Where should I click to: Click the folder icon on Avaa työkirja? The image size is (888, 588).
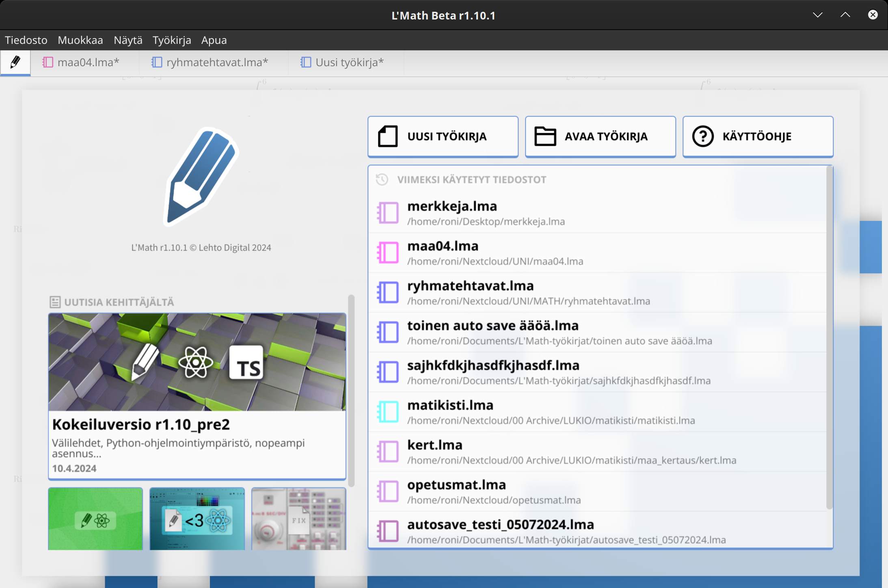545,136
